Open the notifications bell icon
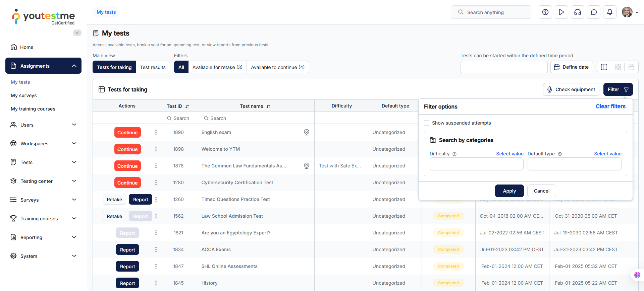This screenshot has height=291, width=644. [610, 12]
